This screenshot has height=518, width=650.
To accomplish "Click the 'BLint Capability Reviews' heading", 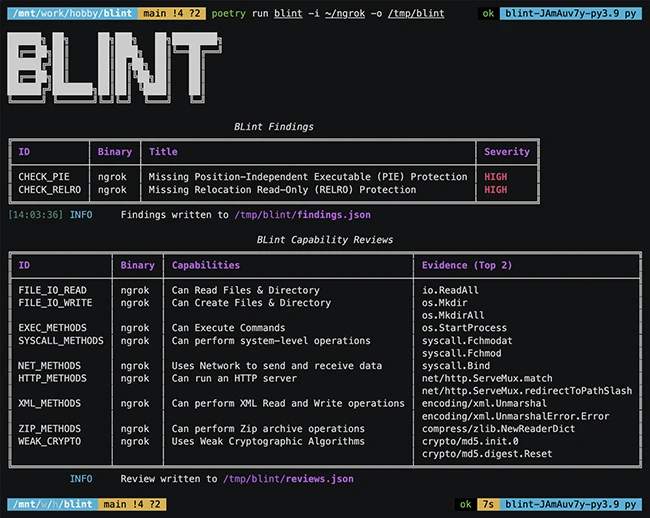I will [325, 240].
